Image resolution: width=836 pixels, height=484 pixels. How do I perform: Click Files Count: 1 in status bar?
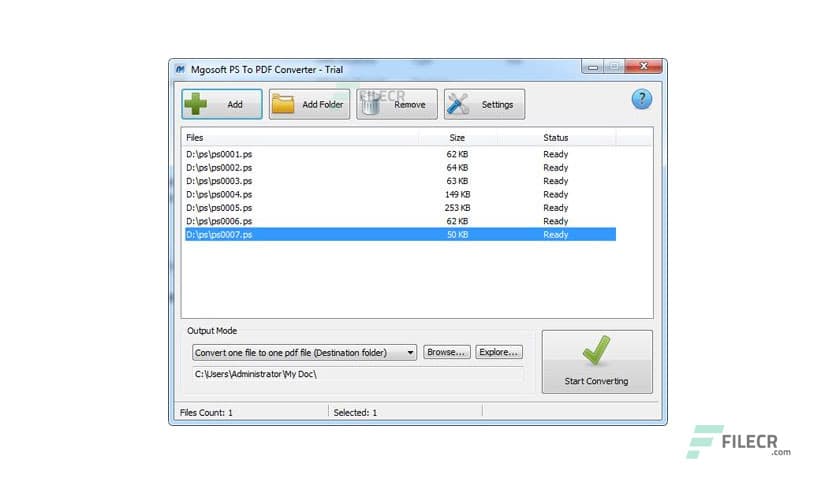pos(206,413)
